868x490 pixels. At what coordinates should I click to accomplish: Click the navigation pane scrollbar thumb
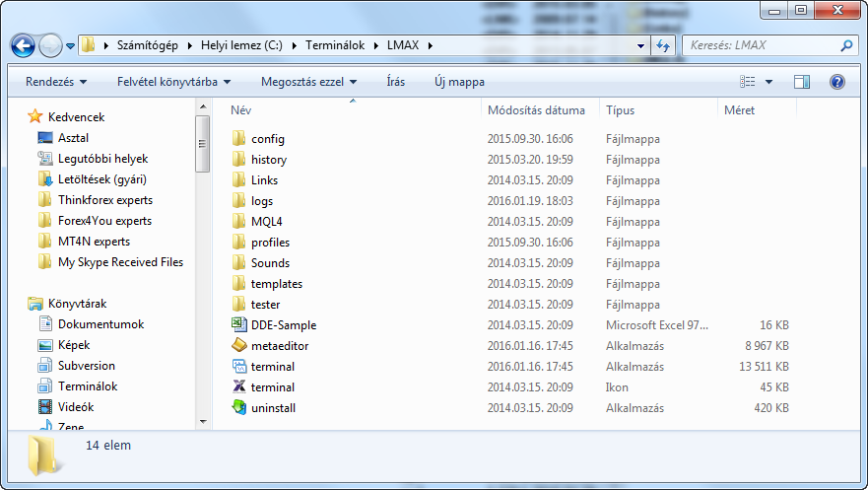[203, 144]
